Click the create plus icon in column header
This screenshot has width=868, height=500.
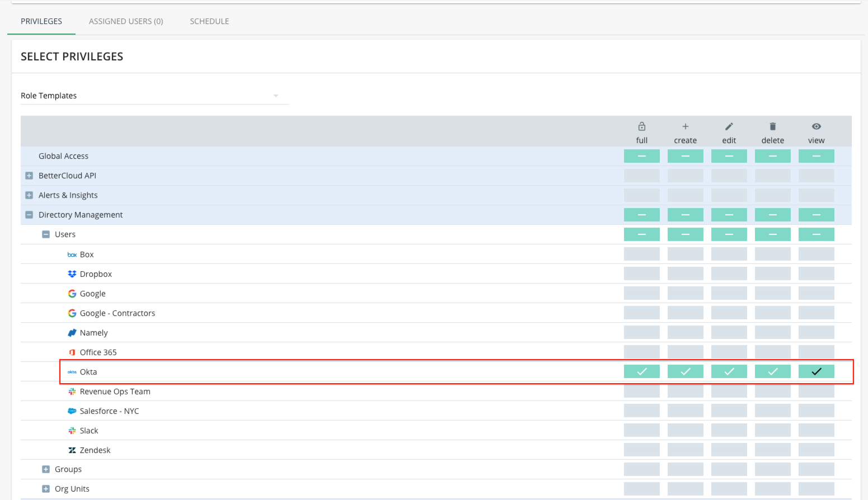click(x=685, y=126)
